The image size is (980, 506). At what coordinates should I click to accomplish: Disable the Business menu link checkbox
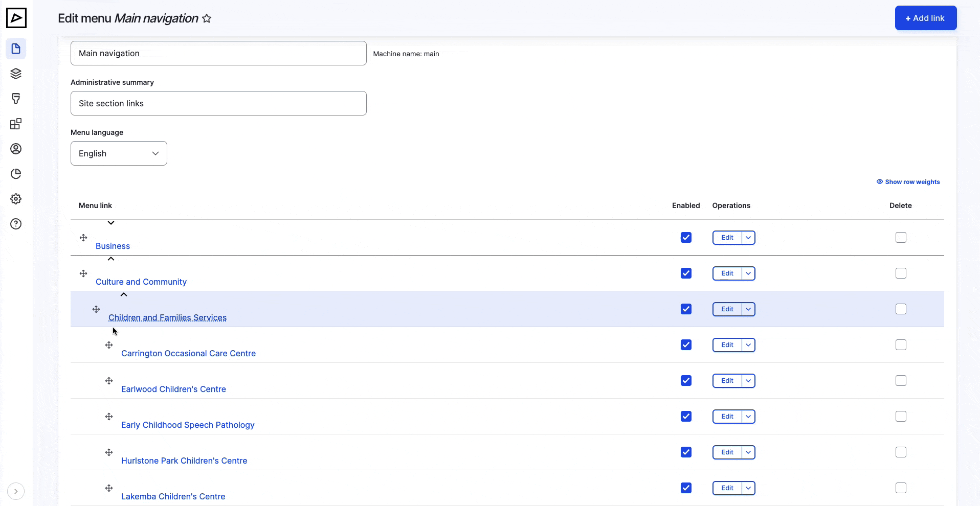686,238
